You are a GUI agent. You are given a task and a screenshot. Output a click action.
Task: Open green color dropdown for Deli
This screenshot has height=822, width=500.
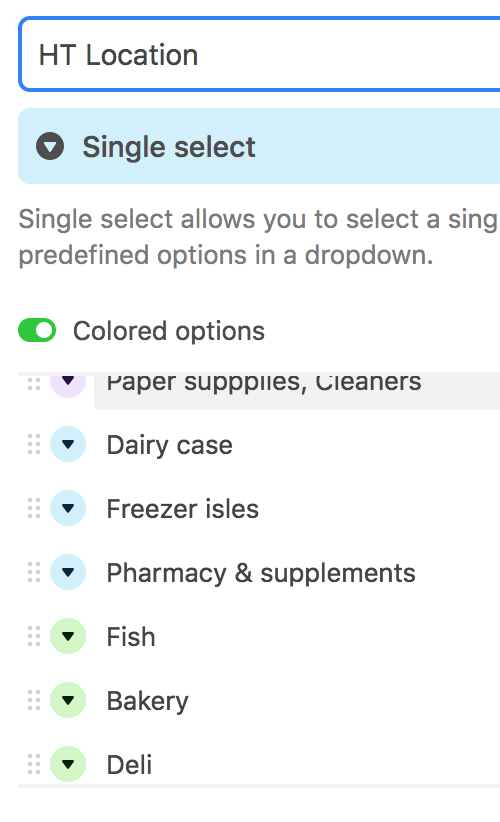(x=68, y=764)
